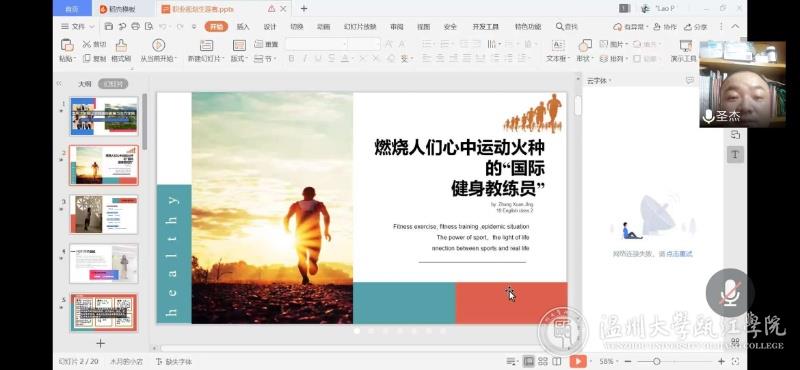This screenshot has width=800, height=370.
Task: Click the normal view icon in status bar
Action: (529, 361)
